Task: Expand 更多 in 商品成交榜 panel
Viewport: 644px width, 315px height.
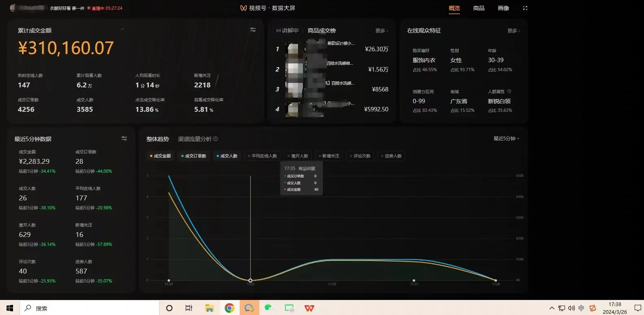Action: pyautogui.click(x=381, y=31)
